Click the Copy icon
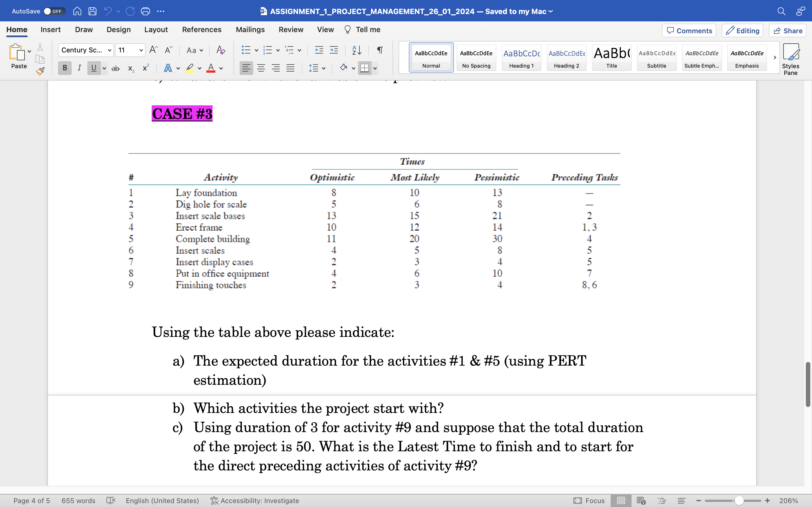 coord(40,59)
